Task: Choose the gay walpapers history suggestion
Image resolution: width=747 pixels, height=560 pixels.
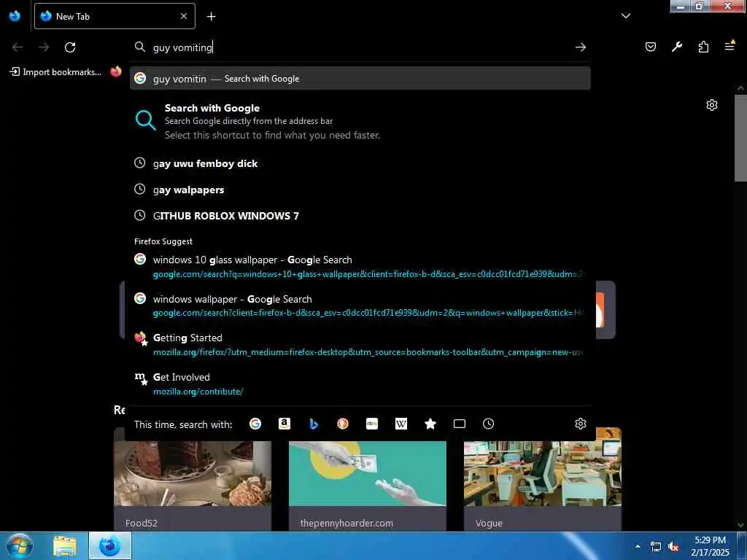Action: tap(360, 190)
